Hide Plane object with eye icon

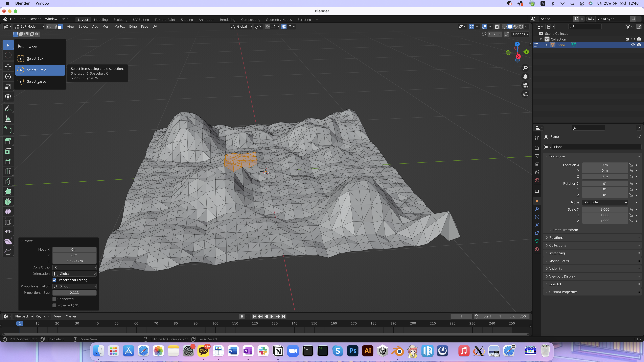click(x=633, y=45)
